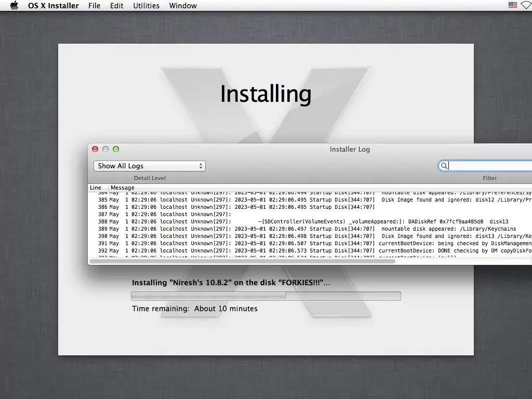Select log line 390 Disk Image found
The width and height of the screenshot is (532, 399).
click(x=310, y=236)
